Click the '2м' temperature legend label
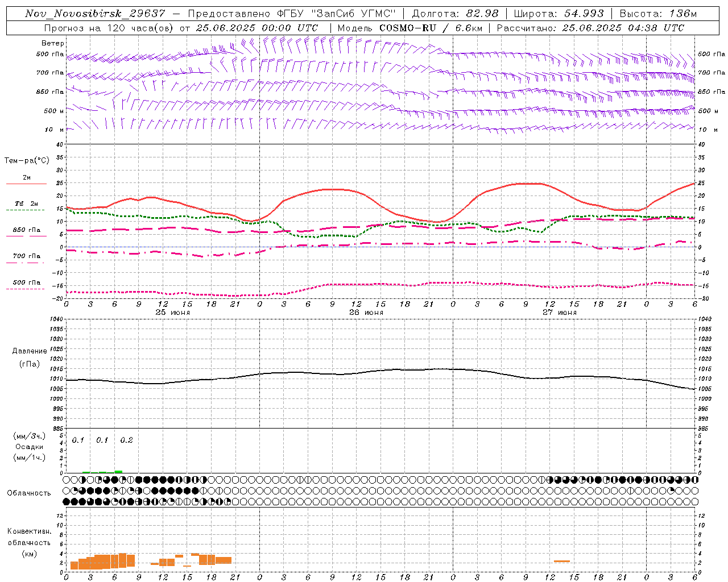This screenshot has width=728, height=582. tap(27, 178)
